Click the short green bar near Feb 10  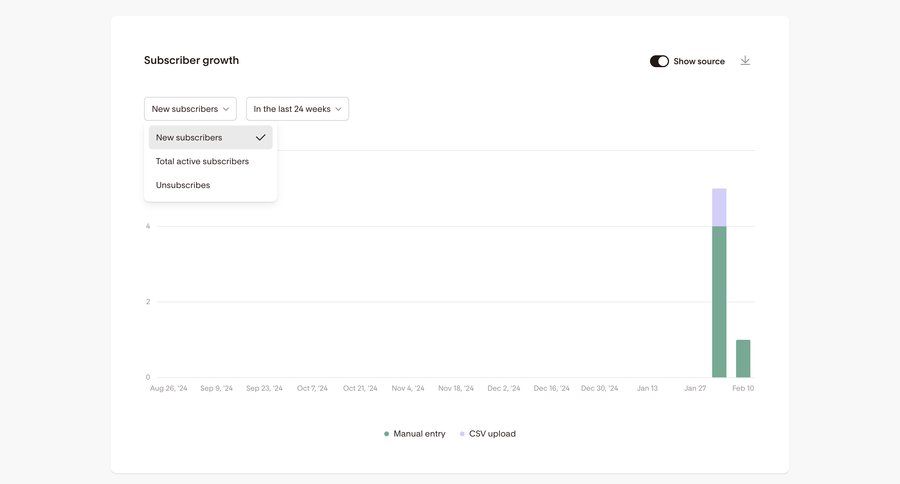pos(743,358)
